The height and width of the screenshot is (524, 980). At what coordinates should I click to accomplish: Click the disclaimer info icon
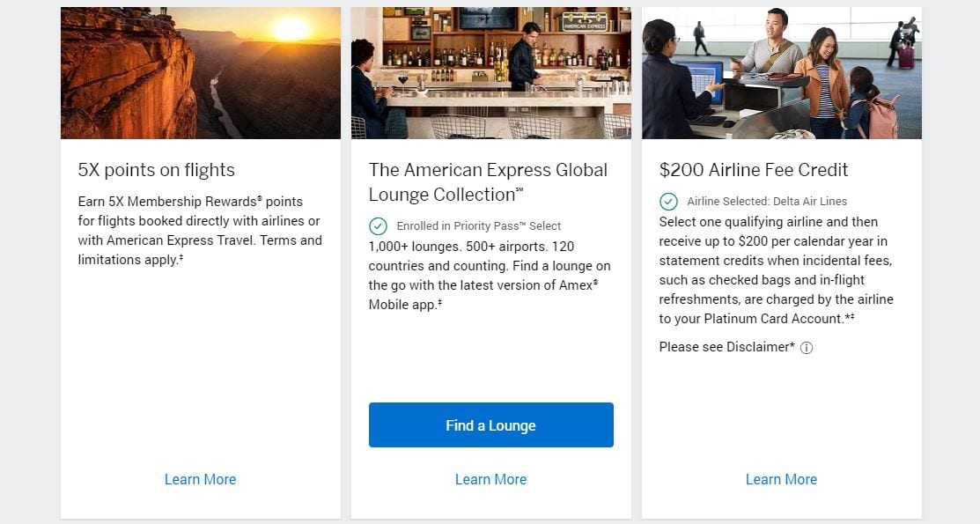(x=807, y=348)
